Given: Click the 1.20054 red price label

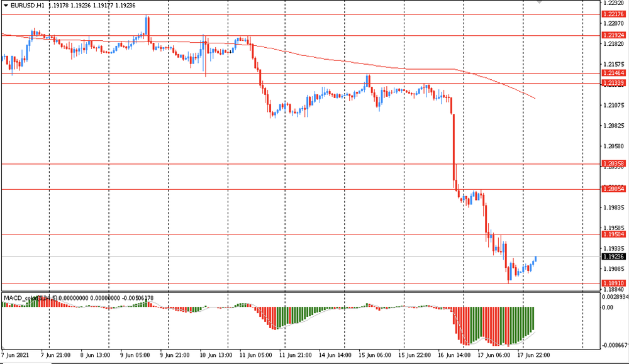Looking at the screenshot, I should [613, 189].
